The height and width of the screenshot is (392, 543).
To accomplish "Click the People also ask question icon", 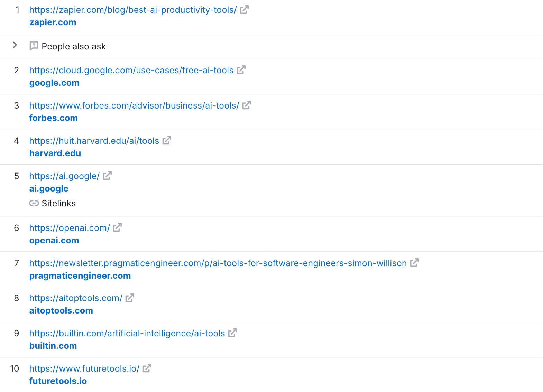I will [34, 46].
